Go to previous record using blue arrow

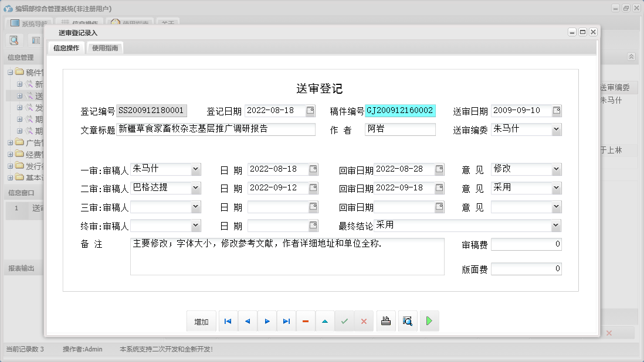(x=248, y=320)
